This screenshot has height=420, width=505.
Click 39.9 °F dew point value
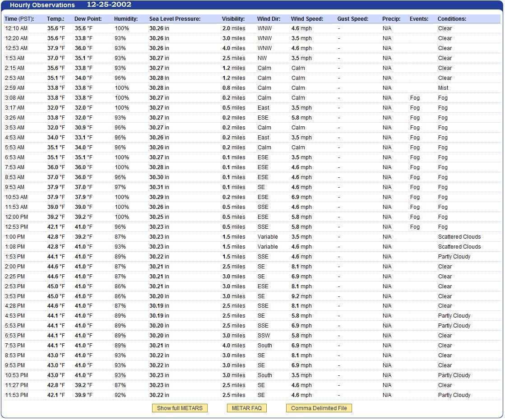83,395
